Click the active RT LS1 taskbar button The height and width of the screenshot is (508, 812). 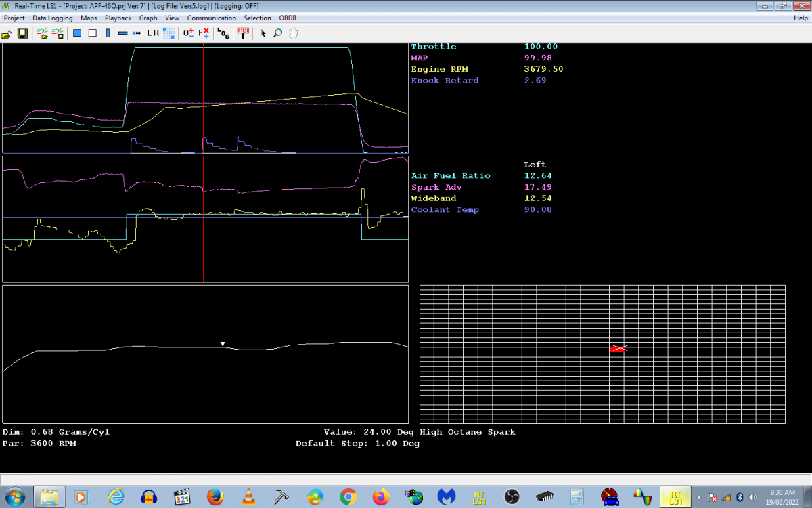click(675, 496)
